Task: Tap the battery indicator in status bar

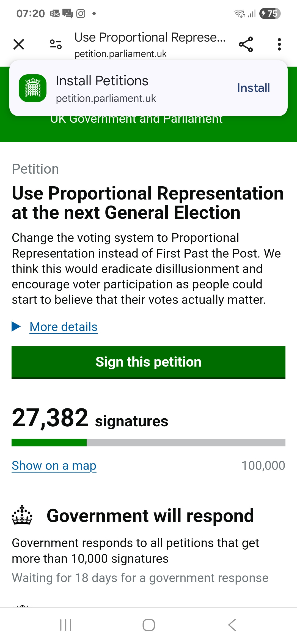Action: point(270,13)
